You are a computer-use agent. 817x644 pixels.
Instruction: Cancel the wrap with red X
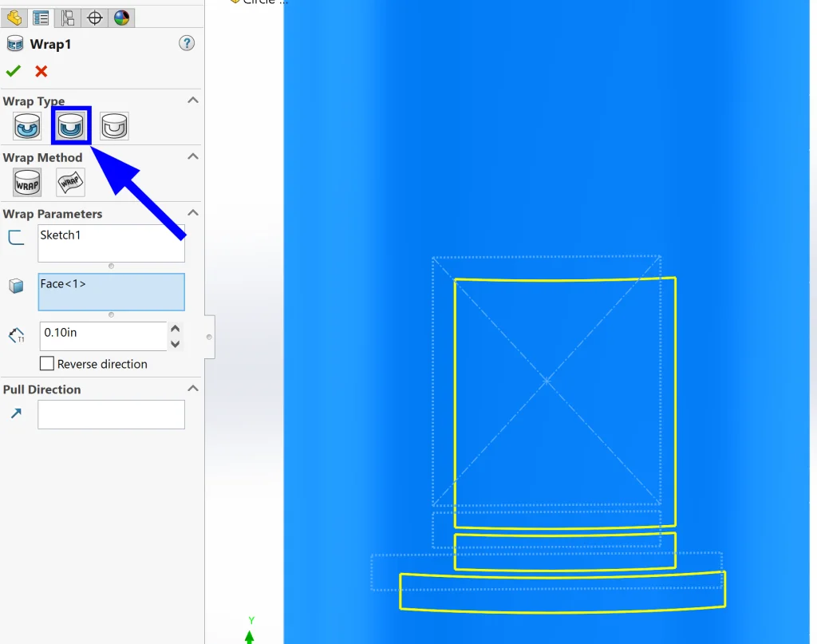pyautogui.click(x=41, y=71)
